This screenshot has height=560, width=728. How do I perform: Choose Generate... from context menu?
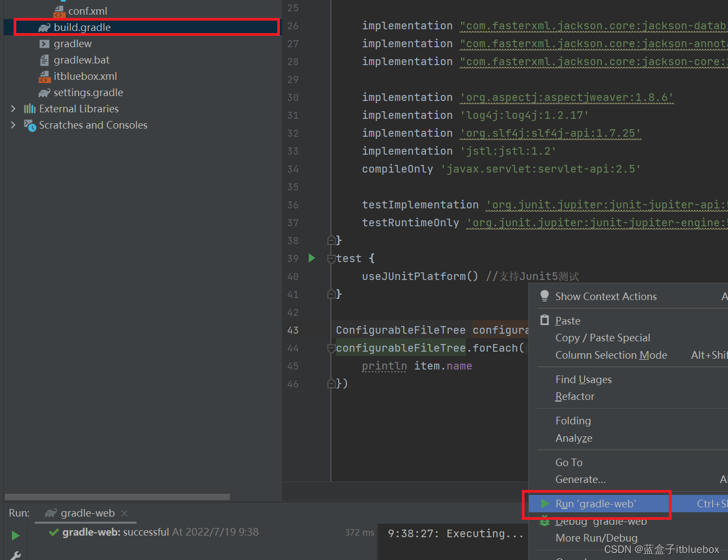point(580,479)
